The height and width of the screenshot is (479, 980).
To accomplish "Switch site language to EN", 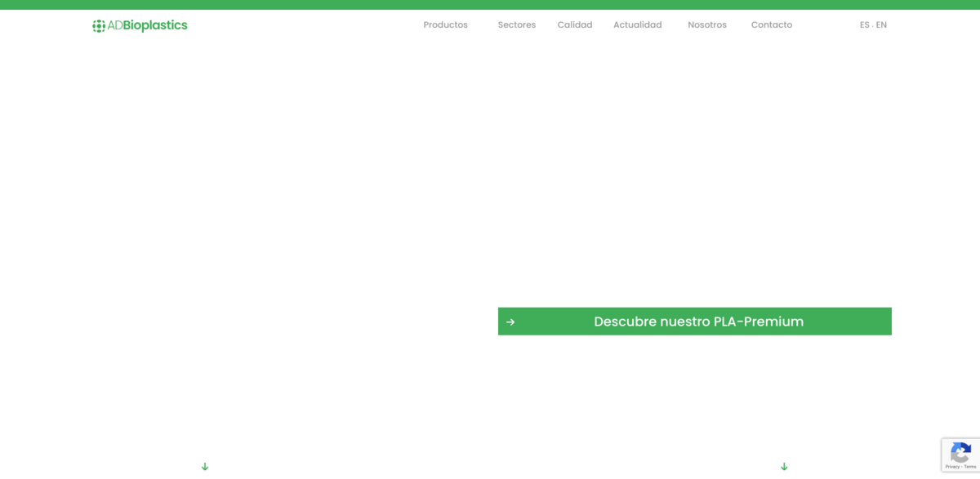I will [x=881, y=25].
